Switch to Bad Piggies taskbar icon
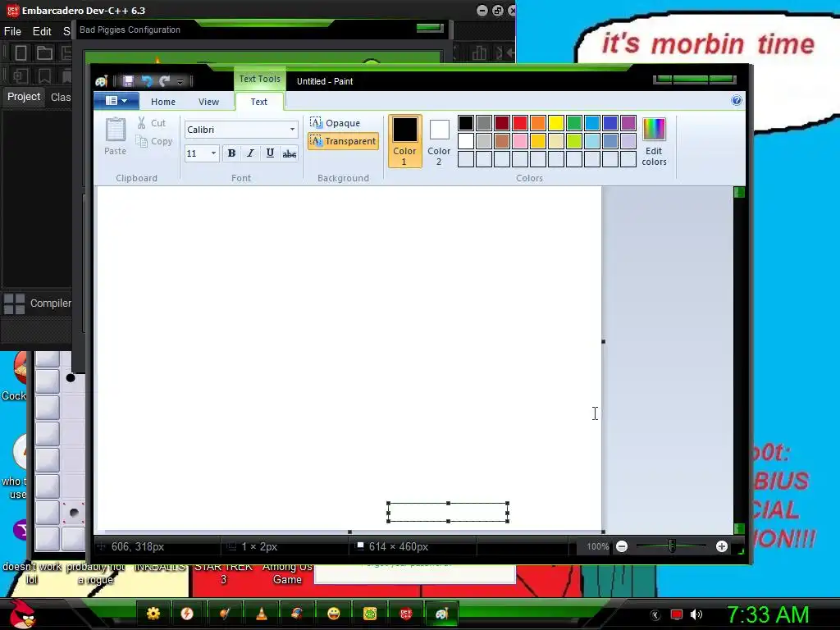The width and height of the screenshot is (840, 630). [x=370, y=614]
